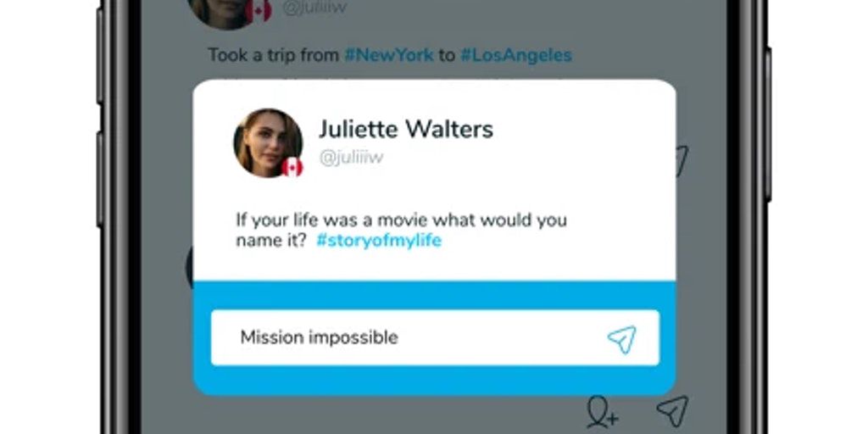Click the Canada flag badge on the popup avatar
This screenshot has width=868, height=434.
tap(292, 167)
